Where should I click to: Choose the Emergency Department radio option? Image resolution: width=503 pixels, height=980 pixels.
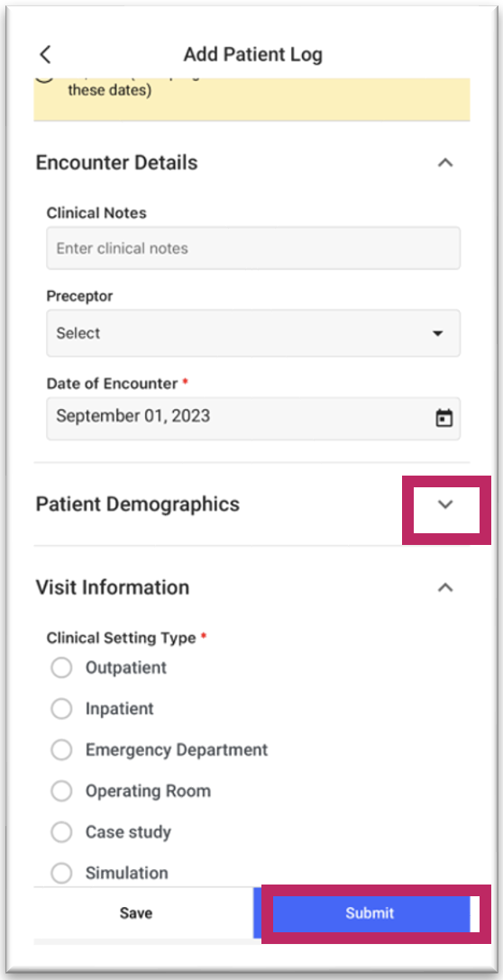[x=61, y=750]
